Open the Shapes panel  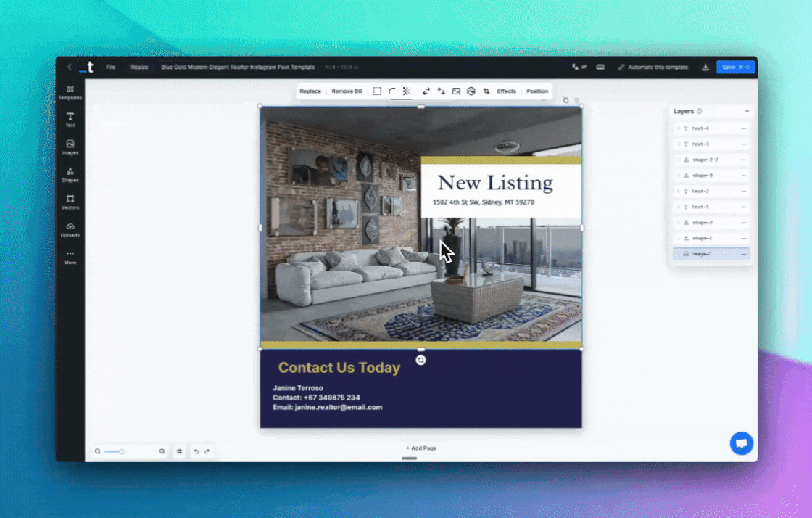70,174
